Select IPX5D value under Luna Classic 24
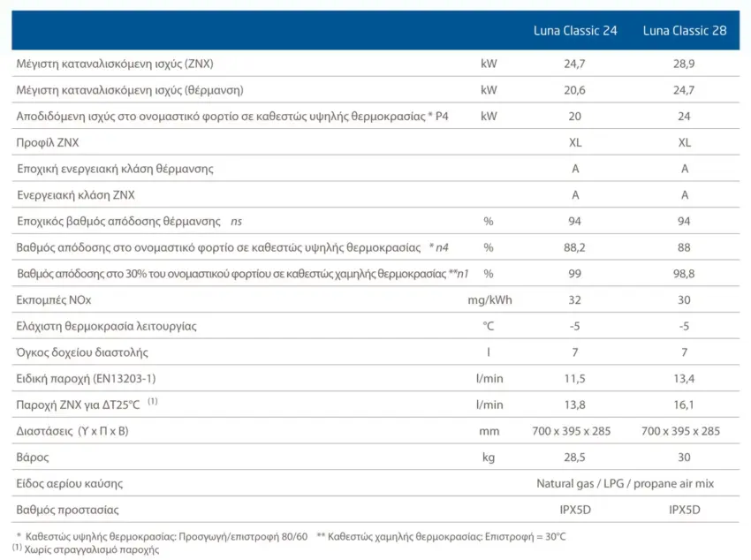Viewport: 751px width, 560px height. pos(575,511)
